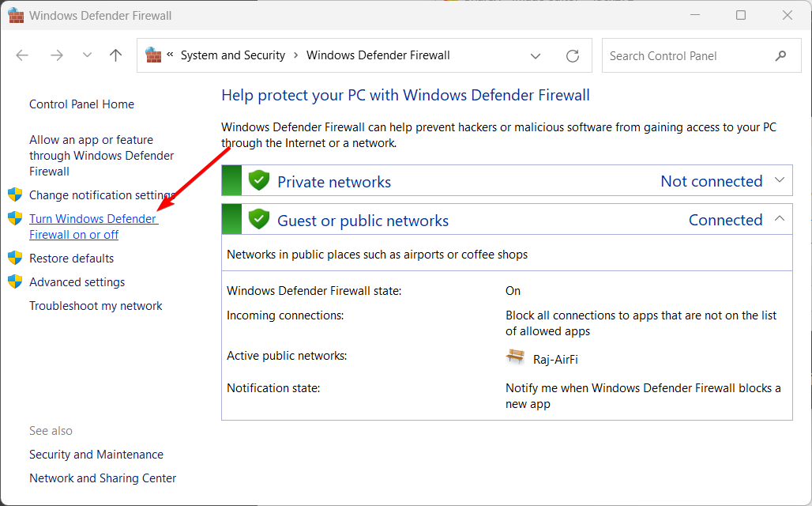
Task: Select Windows Defender Firewall breadcrumb item
Action: [x=378, y=55]
